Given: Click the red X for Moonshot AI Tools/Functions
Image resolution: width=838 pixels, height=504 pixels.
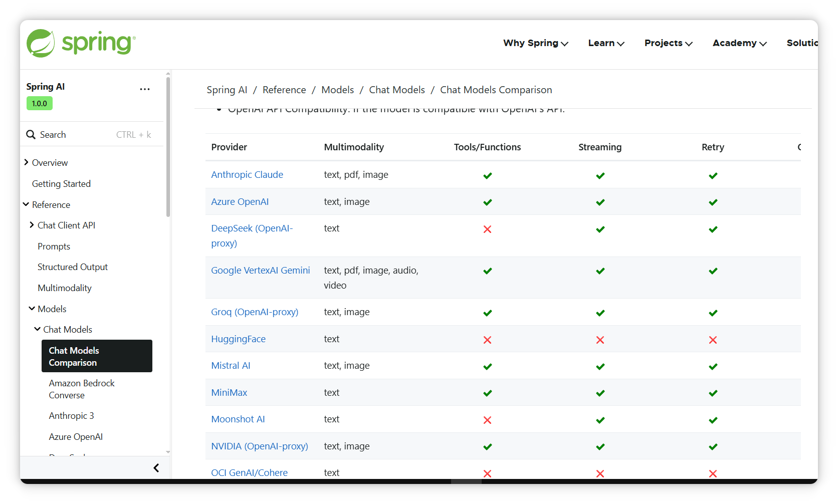Looking at the screenshot, I should [487, 420].
